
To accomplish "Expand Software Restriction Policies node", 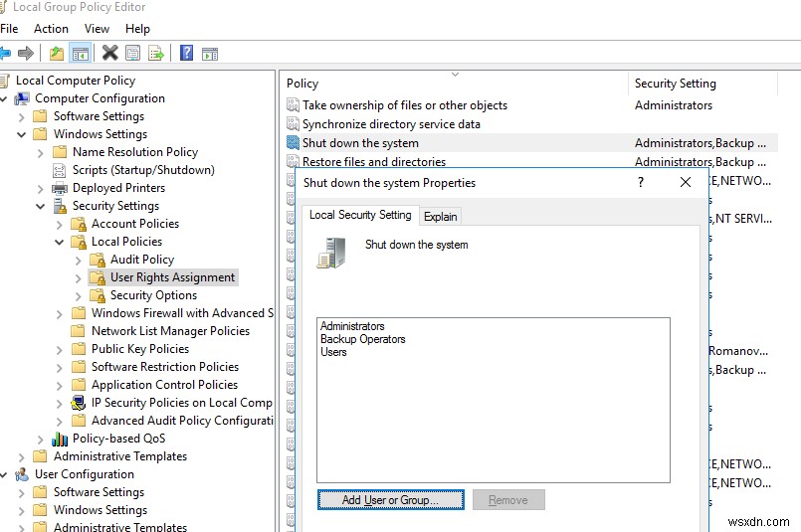I will pos(60,368).
